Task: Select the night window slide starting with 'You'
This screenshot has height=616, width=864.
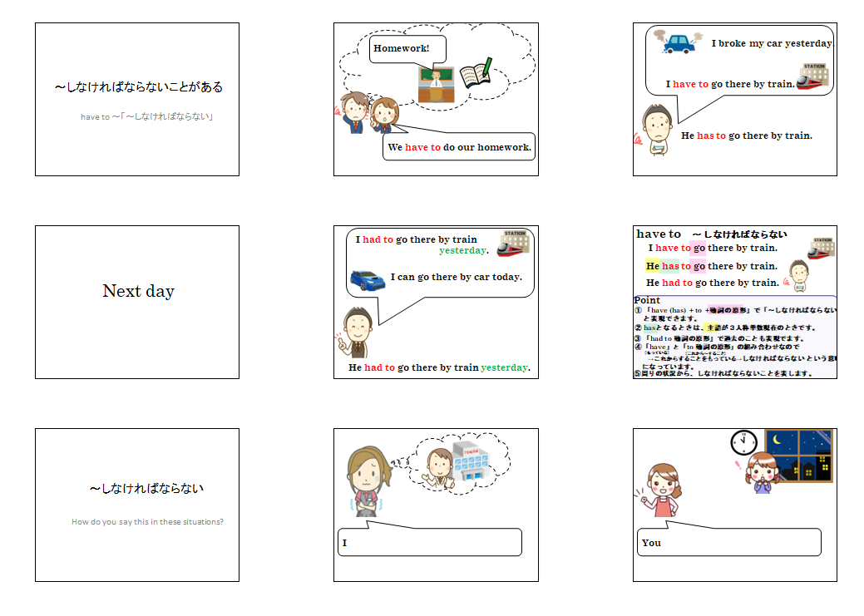Action: (735, 505)
